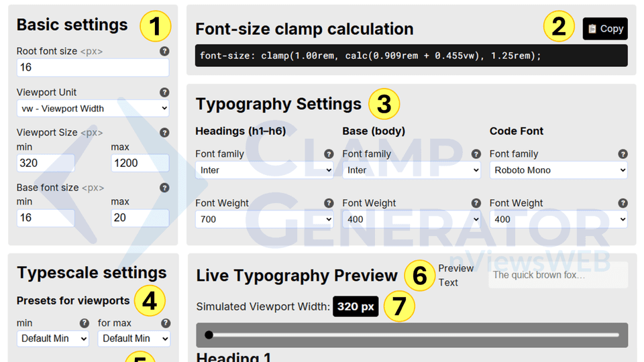Image resolution: width=644 pixels, height=362 pixels.
Task: Open Code Font family dropdown (Roboto Mono)
Action: [x=558, y=170]
